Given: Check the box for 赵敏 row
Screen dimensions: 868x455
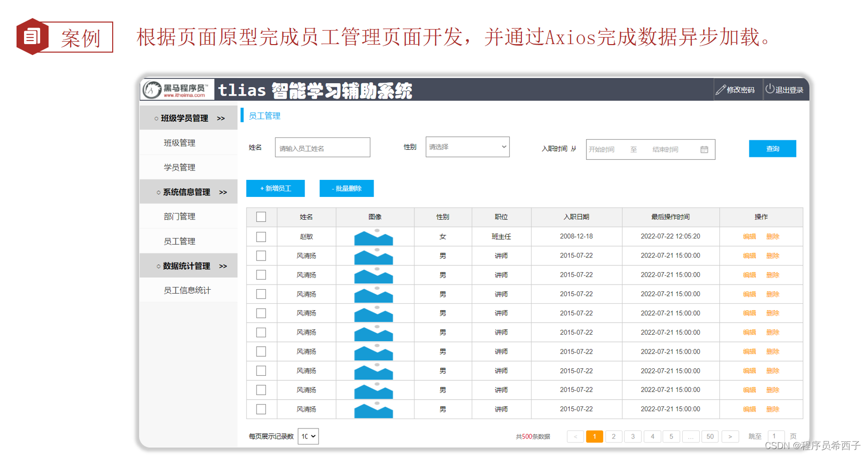Looking at the screenshot, I should tap(261, 237).
